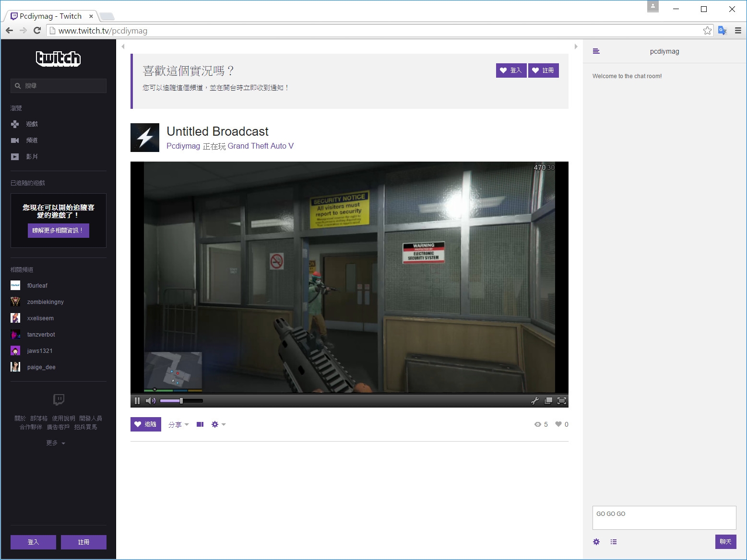Open related channel f0urleaf
Image resolution: width=747 pixels, height=560 pixels.
coord(37,286)
